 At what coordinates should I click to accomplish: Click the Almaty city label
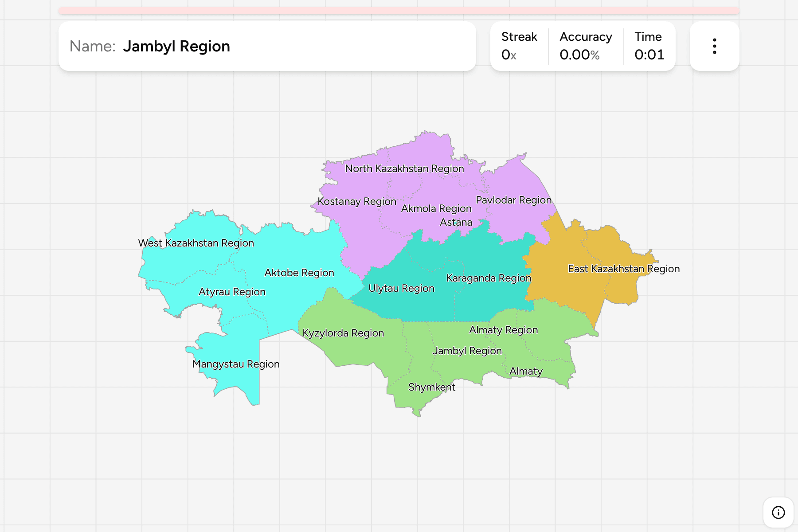tap(526, 371)
